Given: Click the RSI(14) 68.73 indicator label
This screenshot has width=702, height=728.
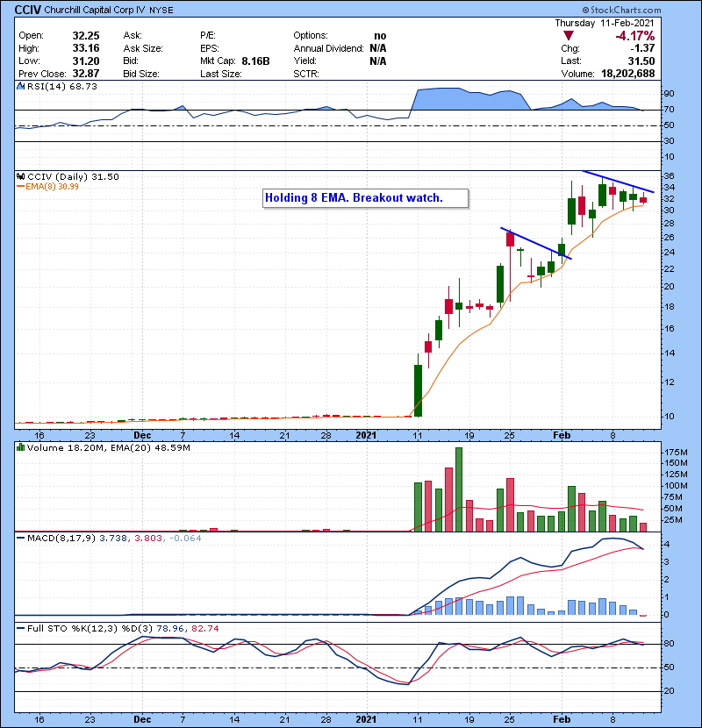Looking at the screenshot, I should click(x=62, y=86).
